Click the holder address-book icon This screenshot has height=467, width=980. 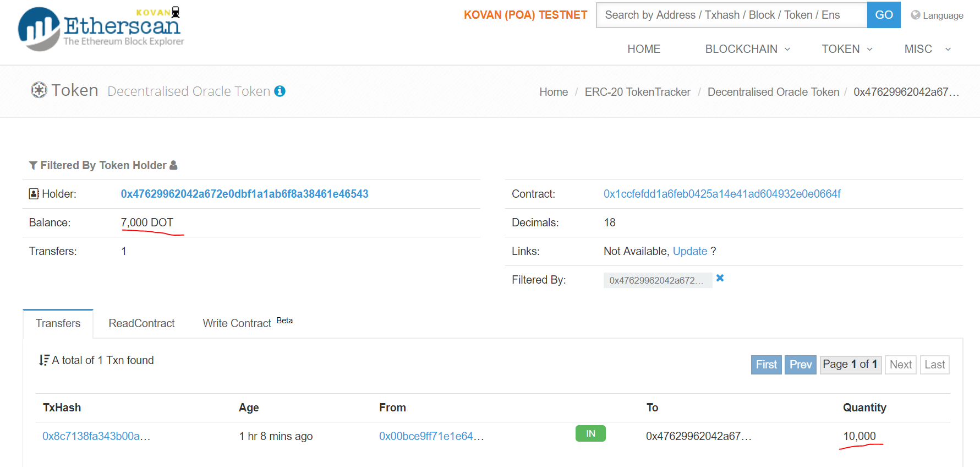[x=34, y=194]
